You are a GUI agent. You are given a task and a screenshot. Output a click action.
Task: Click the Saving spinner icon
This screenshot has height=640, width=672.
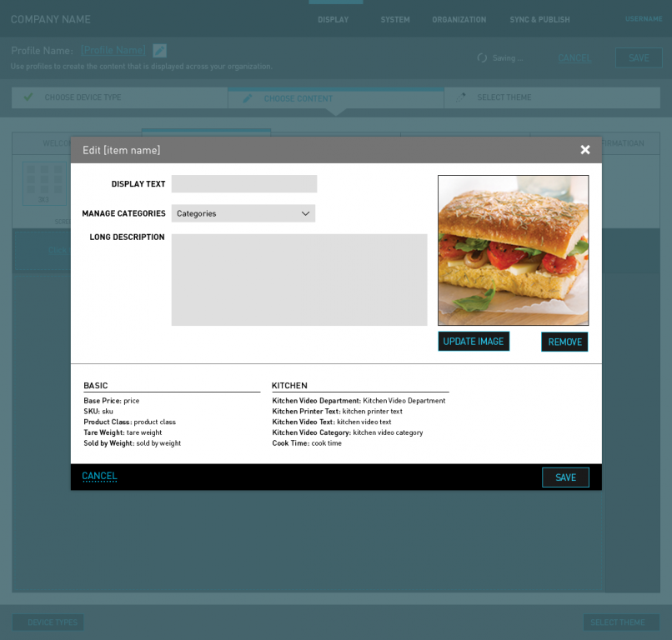(x=482, y=58)
